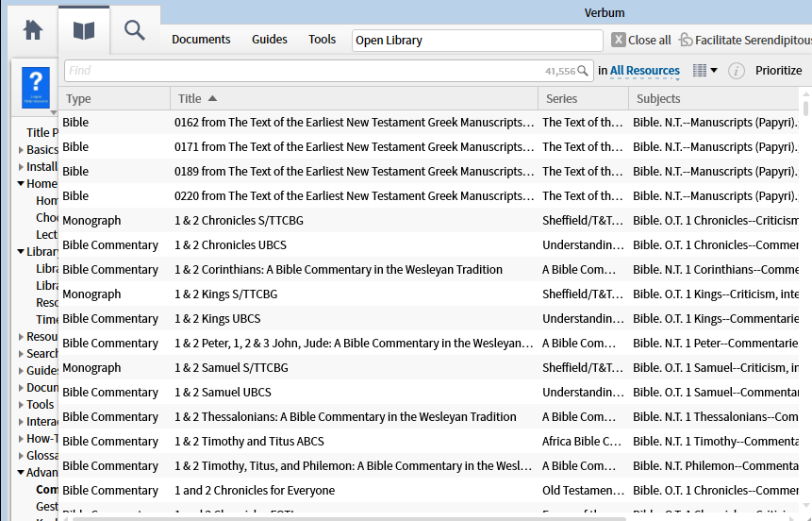The image size is (812, 521).
Task: Open the Guides menu
Action: pyautogui.click(x=270, y=40)
